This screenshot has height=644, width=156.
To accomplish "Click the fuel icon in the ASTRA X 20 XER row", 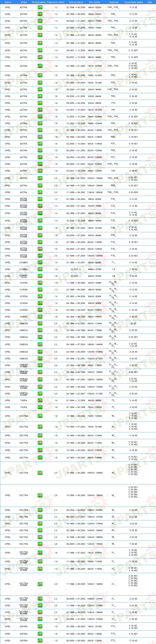I will (x=40, y=192).
